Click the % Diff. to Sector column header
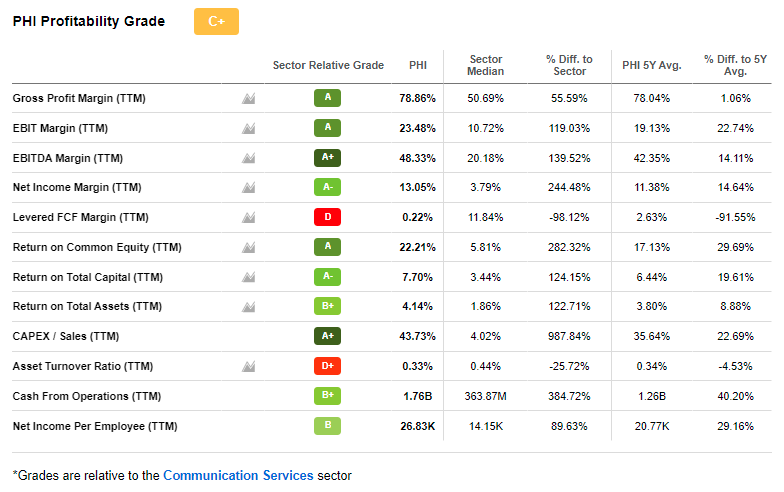This screenshot has width=784, height=492. 569,66
